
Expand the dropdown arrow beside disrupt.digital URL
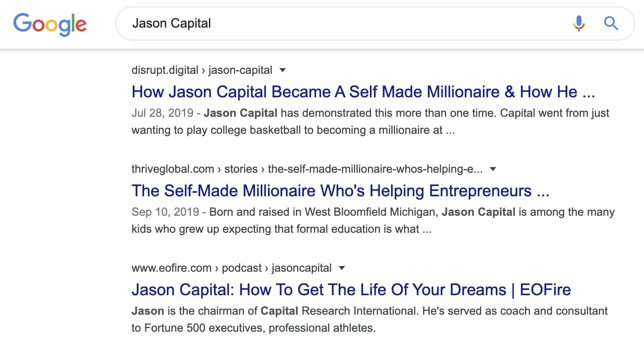(283, 70)
